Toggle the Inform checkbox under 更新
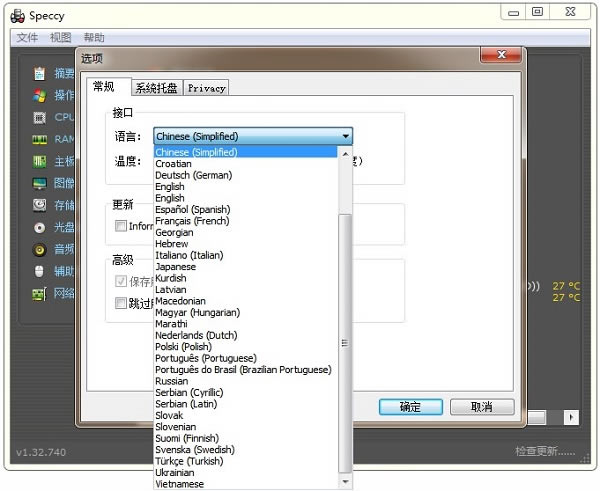This screenshot has height=491, width=600. [x=121, y=227]
